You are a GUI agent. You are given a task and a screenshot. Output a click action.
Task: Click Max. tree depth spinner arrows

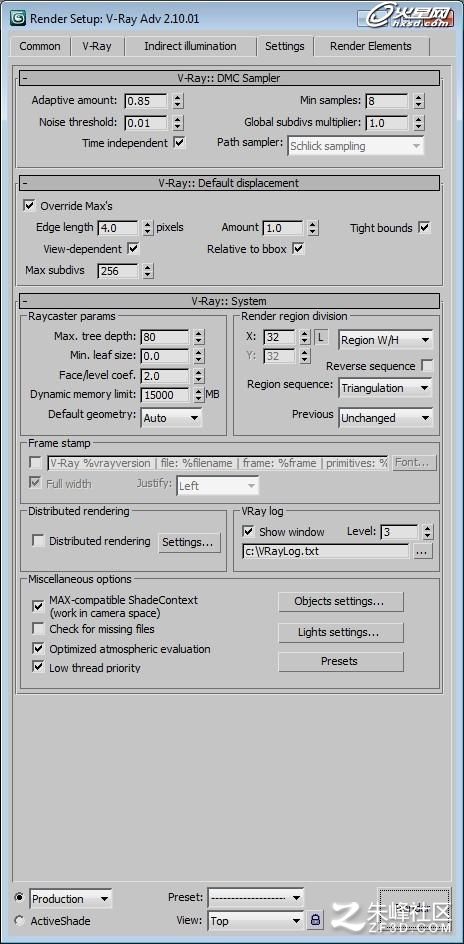[x=199, y=337]
